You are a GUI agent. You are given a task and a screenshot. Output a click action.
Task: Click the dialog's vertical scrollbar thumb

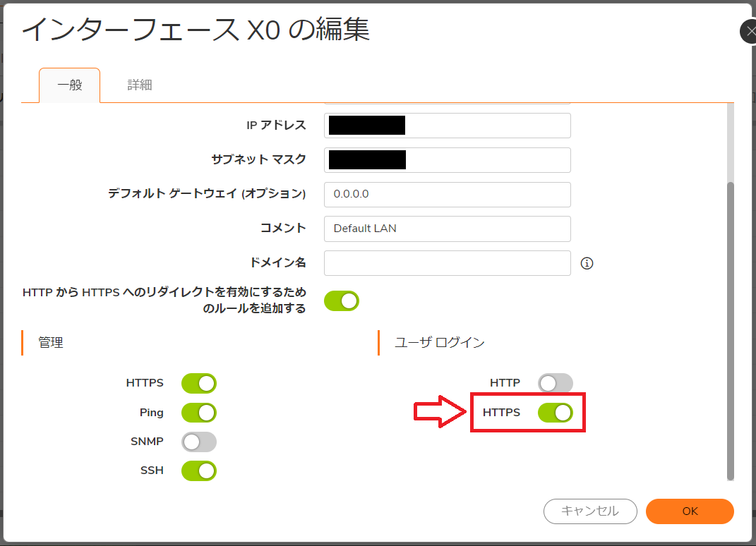click(x=731, y=331)
